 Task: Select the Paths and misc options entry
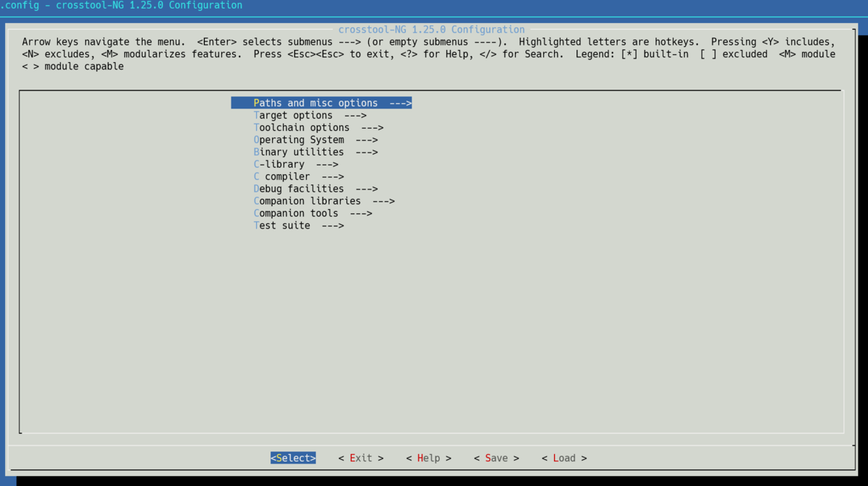coord(315,103)
